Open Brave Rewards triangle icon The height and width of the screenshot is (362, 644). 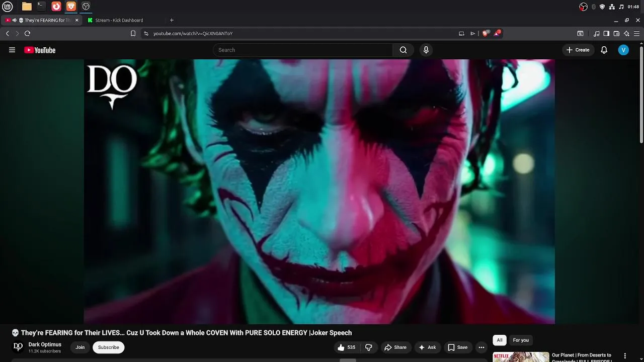click(497, 33)
